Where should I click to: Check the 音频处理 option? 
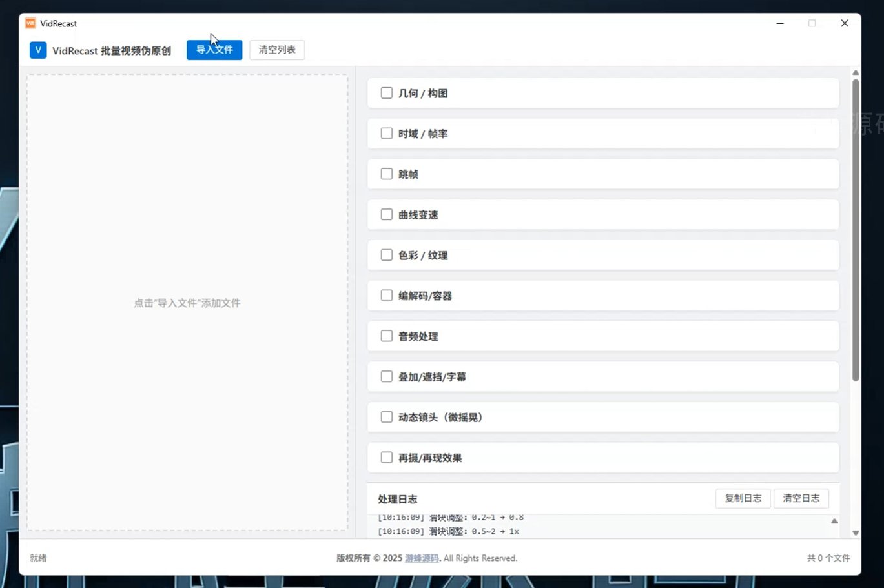(387, 336)
